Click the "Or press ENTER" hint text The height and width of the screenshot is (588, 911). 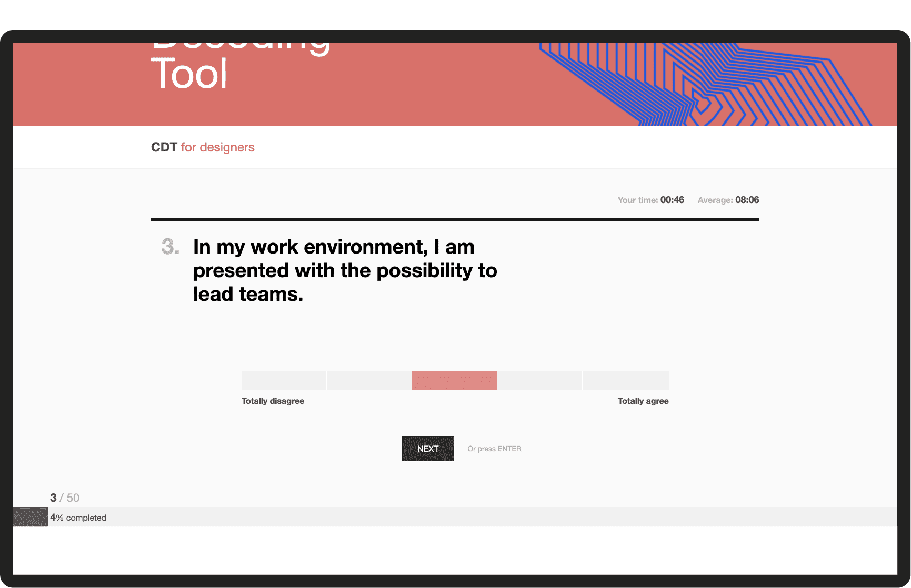pos(494,449)
